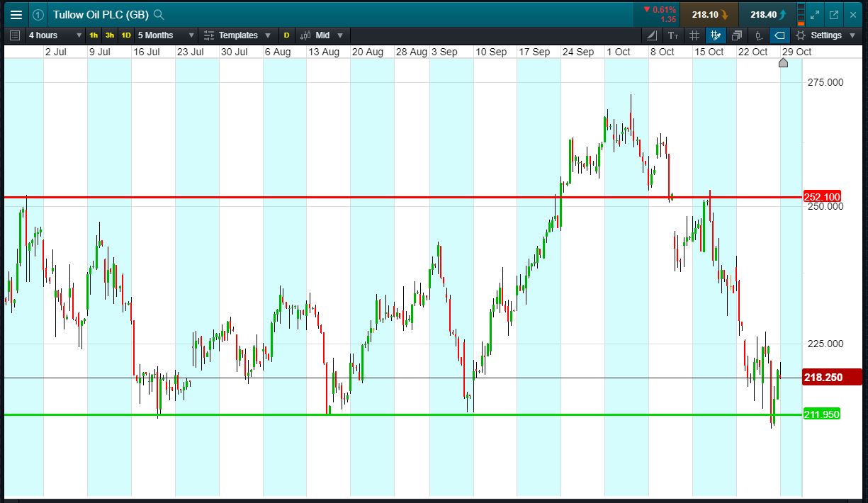Screen dimensions: 868x503
Task: Click the 275.000 price axis label
Action: tap(825, 82)
